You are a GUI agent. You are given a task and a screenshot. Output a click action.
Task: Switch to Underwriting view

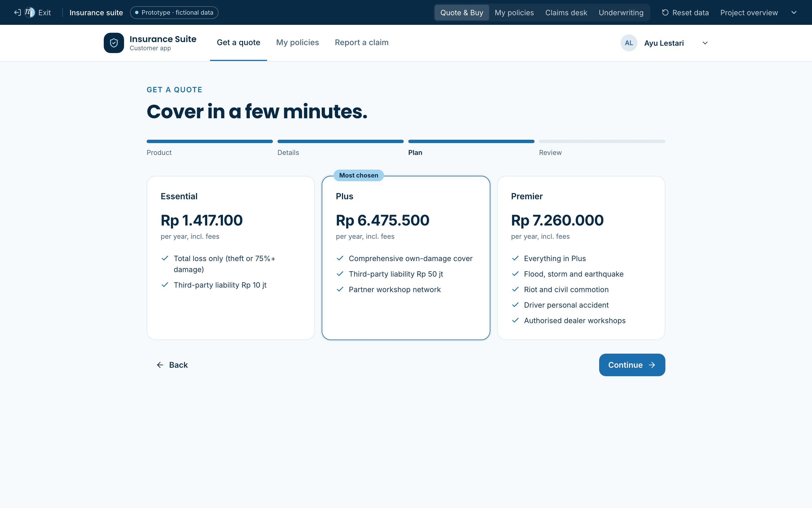pos(621,13)
